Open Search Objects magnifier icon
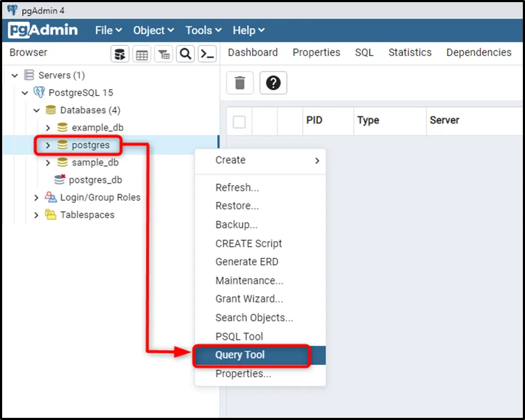525x420 pixels. pos(185,54)
